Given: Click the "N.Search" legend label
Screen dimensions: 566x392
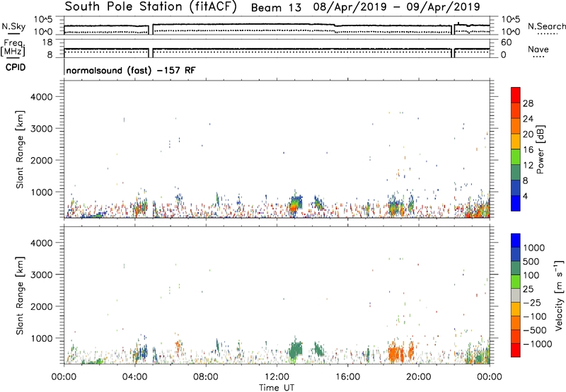Looking at the screenshot, I should [x=546, y=26].
